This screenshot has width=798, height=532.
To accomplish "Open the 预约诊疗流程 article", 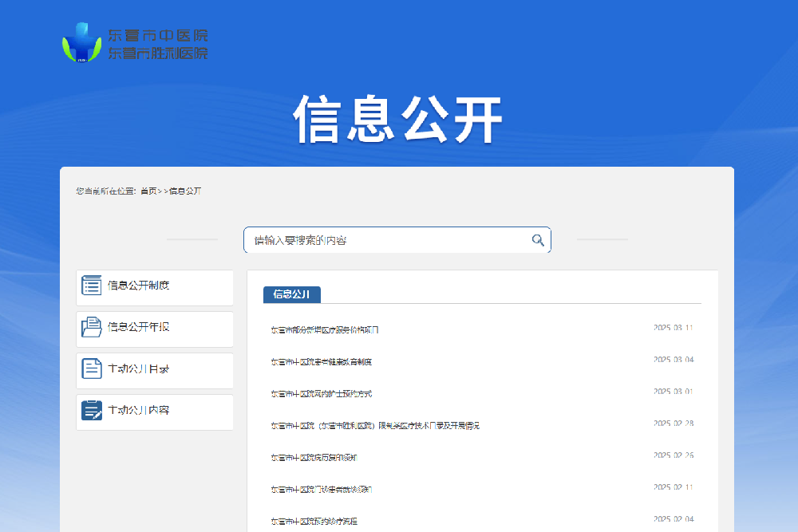I will [x=316, y=522].
